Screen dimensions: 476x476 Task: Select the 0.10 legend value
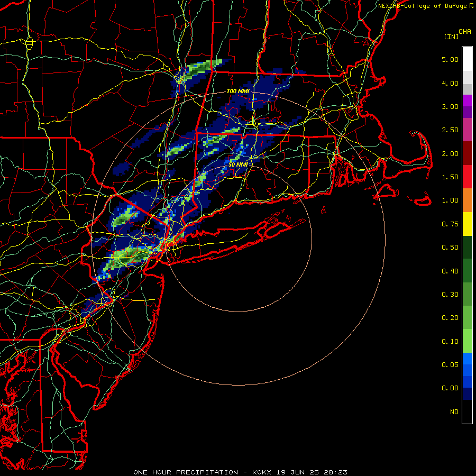(450, 342)
